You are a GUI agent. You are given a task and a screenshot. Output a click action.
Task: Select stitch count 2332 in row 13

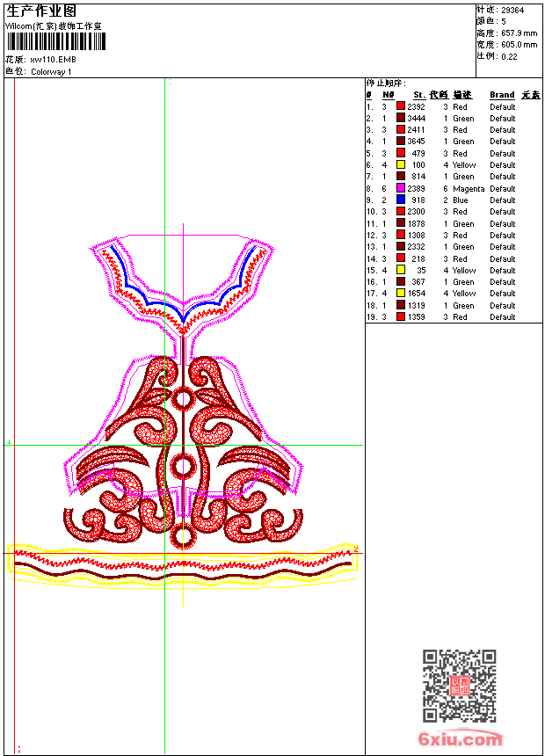[416, 247]
